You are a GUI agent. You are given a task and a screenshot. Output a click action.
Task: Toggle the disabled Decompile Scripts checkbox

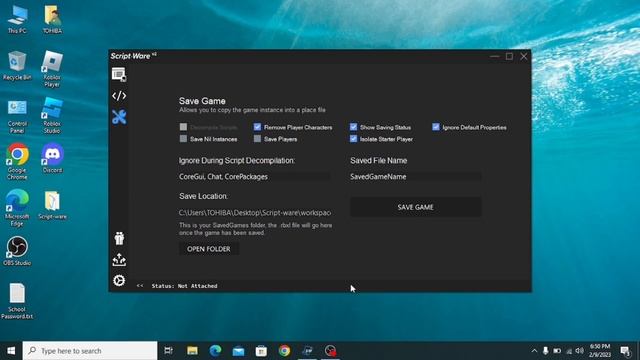pyautogui.click(x=183, y=127)
